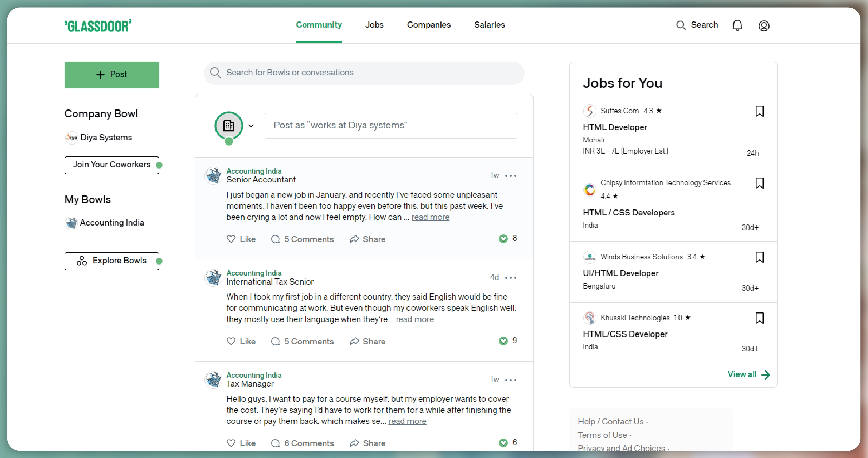This screenshot has height=458, width=868.
Task: Click the Glassdoor home logo icon
Action: 99,25
